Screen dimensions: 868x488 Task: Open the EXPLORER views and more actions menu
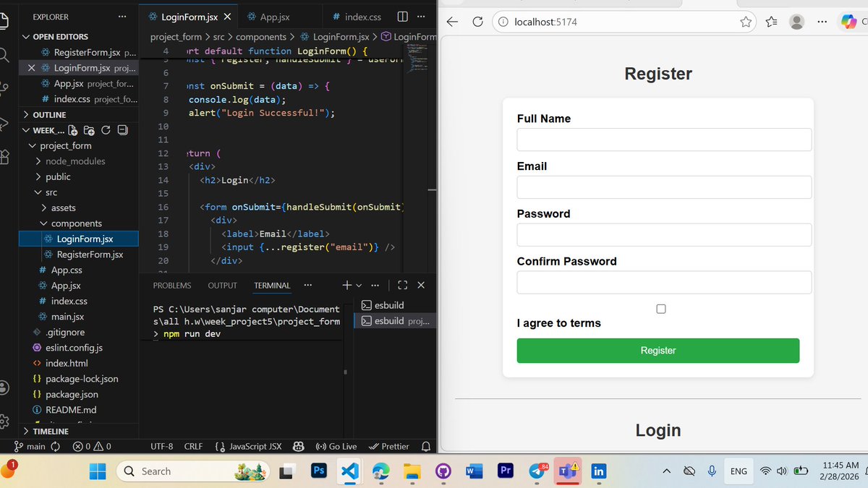tap(122, 17)
